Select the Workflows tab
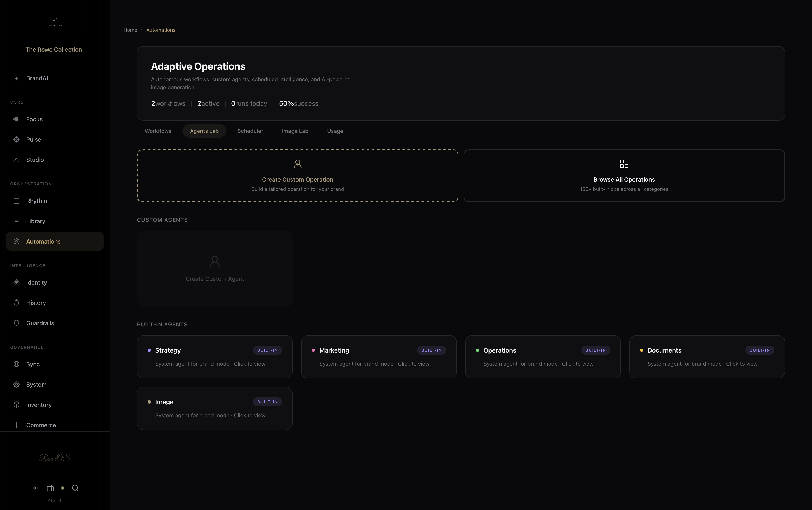812x510 pixels. pos(158,131)
